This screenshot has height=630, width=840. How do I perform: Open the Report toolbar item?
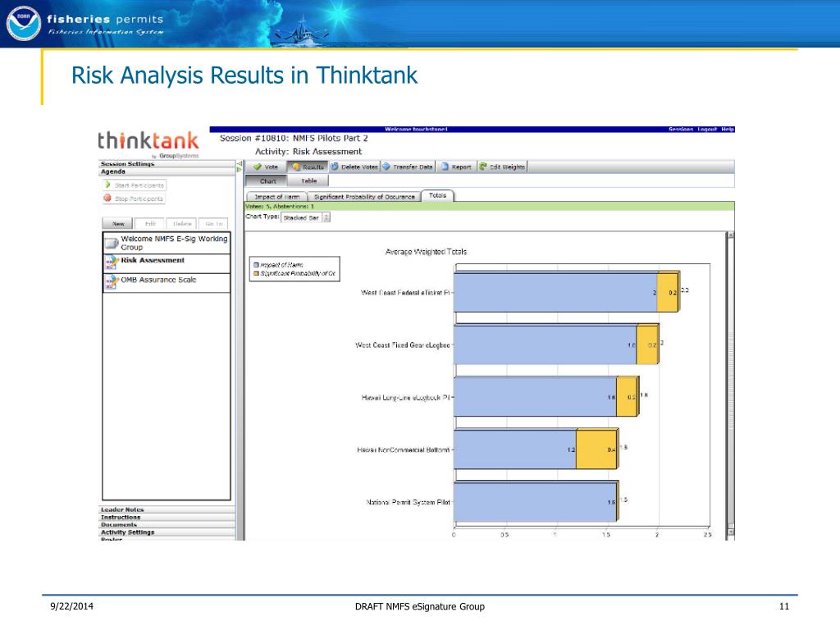tap(456, 167)
